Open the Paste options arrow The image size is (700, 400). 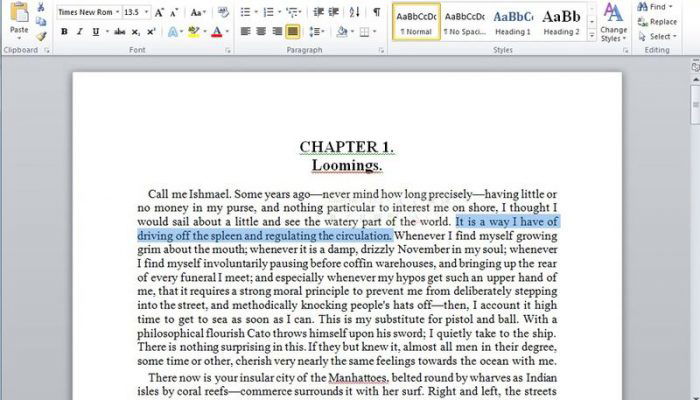[x=19, y=38]
